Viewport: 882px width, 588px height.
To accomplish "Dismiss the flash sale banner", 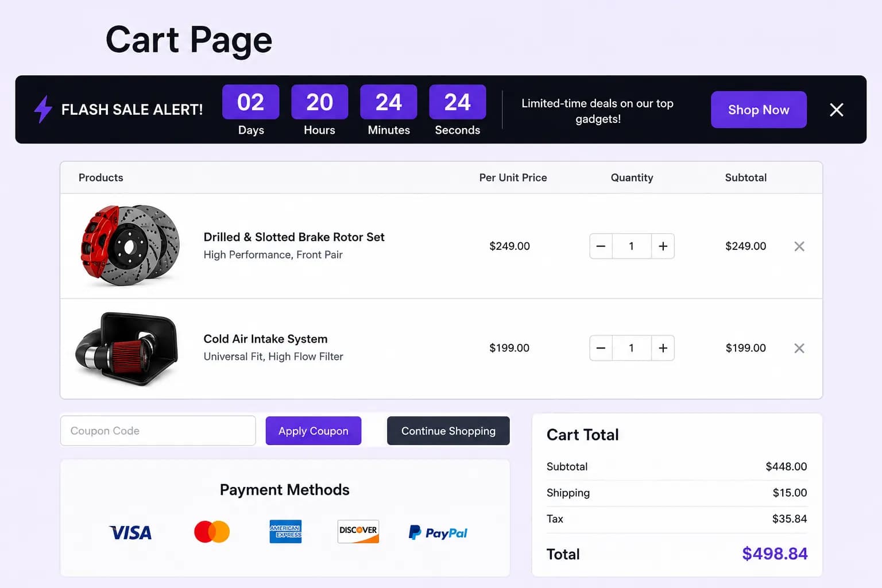I will (x=837, y=110).
